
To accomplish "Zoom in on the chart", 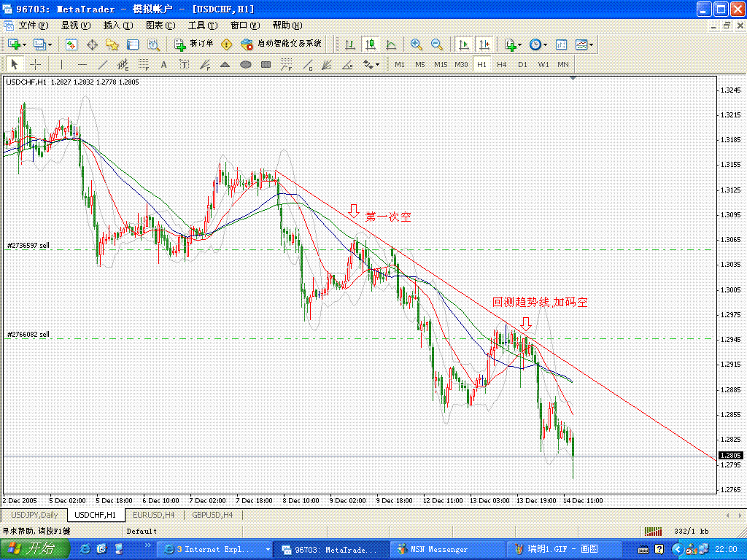I will (x=417, y=44).
